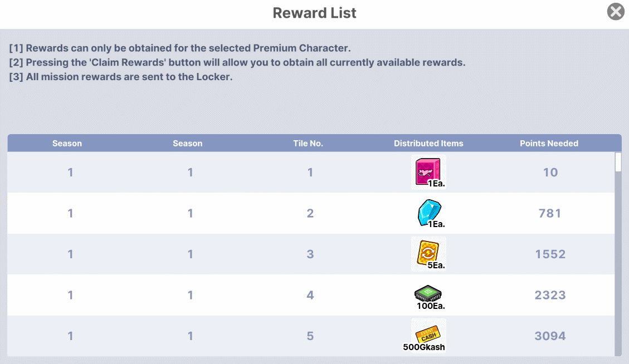
Task: Click the 3094 points needed value
Action: click(x=550, y=336)
